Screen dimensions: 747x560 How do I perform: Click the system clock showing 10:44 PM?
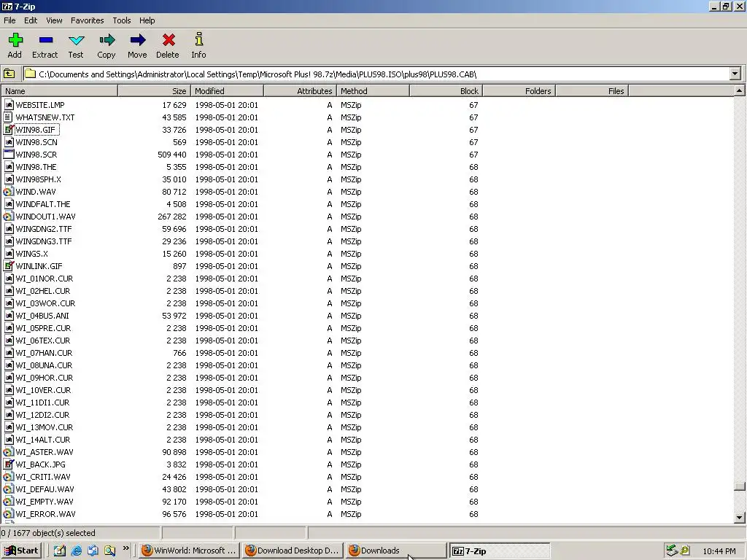point(719,551)
